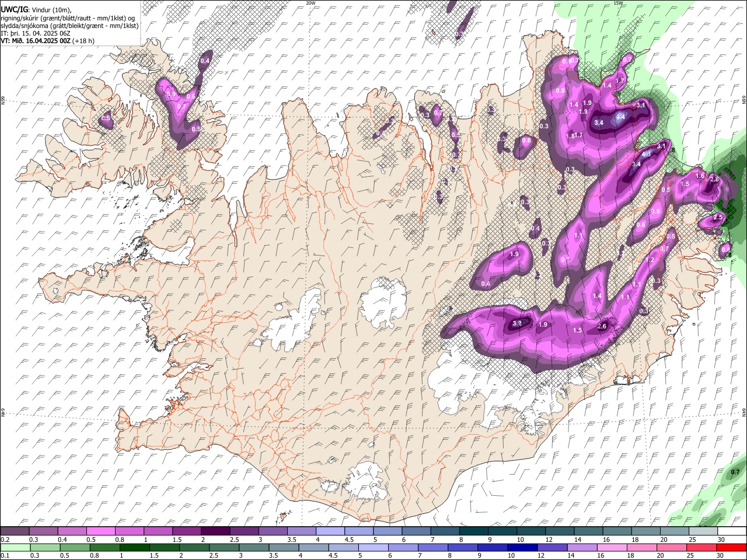Pick lower legend row deep blue swatch at 10
This screenshot has width=747, height=560.
522,548
